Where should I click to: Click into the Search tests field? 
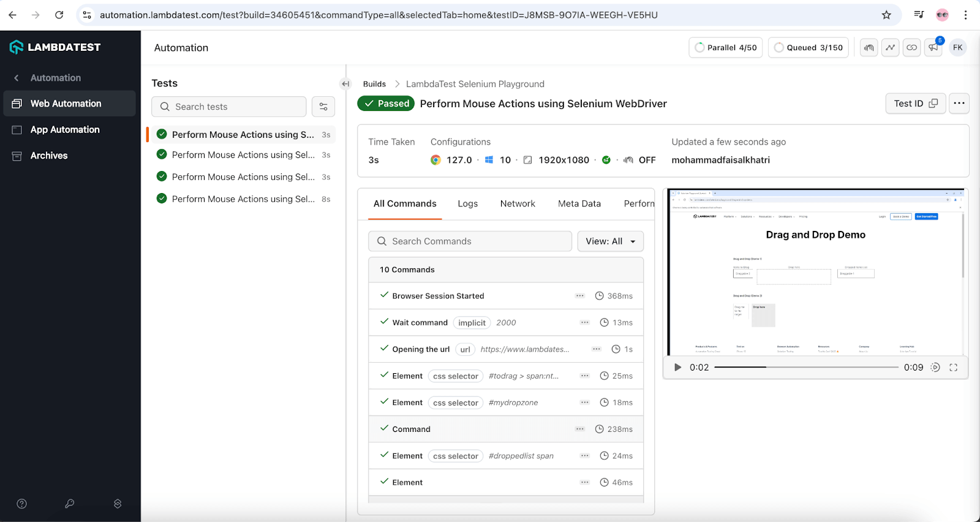tap(228, 107)
